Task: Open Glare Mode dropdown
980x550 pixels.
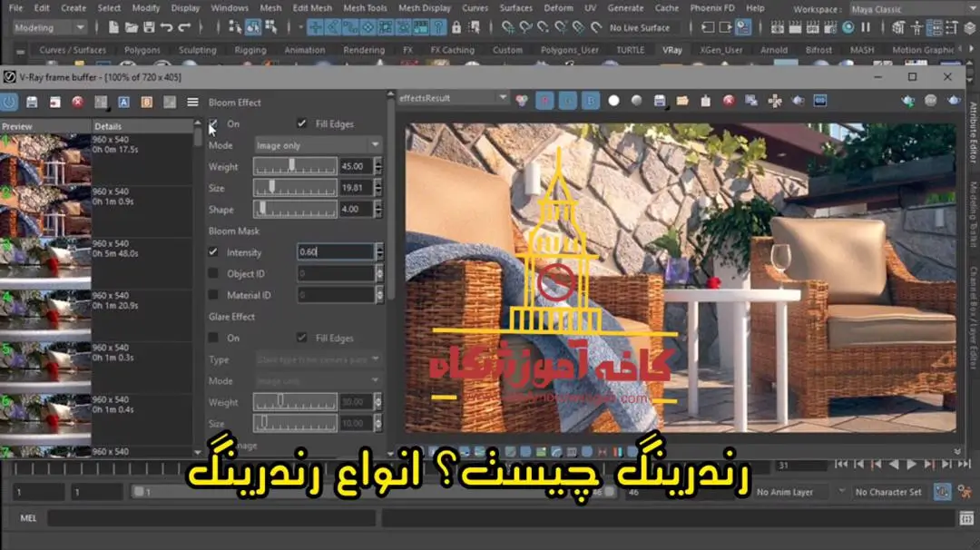Action: tap(318, 380)
